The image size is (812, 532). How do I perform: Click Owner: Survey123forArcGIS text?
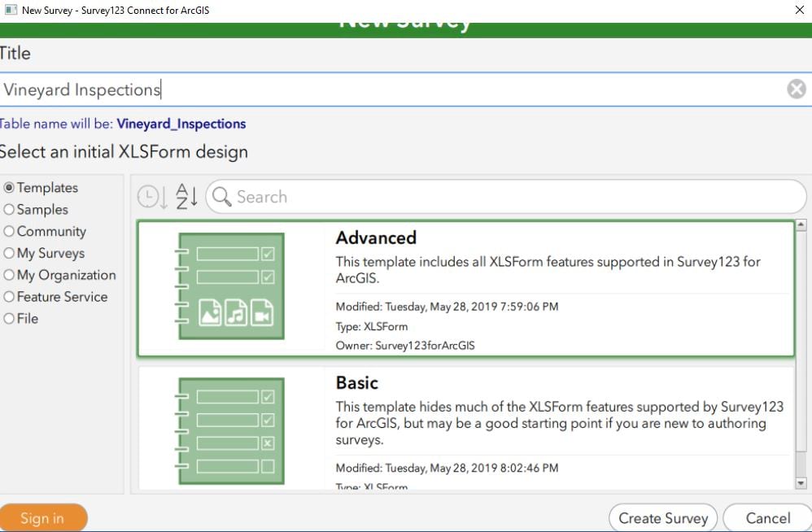tap(405, 346)
